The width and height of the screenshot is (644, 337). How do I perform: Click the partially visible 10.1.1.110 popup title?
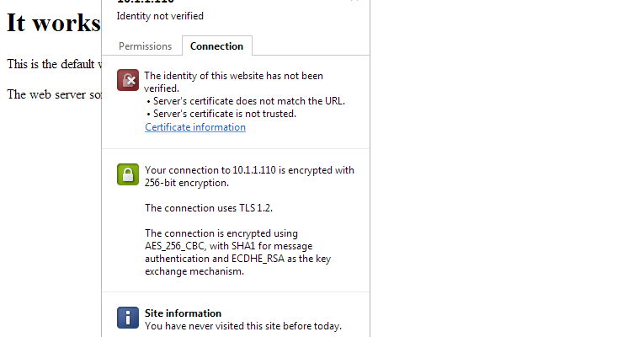146,2
